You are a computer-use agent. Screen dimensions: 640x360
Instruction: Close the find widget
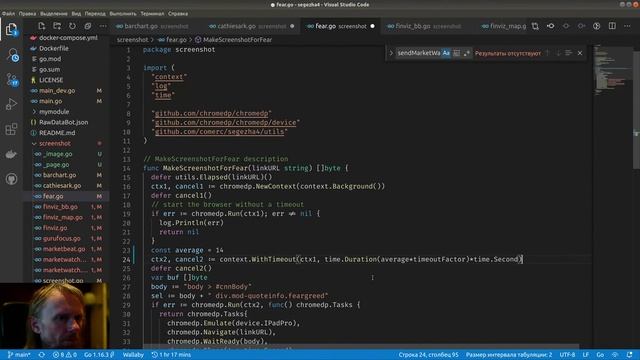[580, 53]
